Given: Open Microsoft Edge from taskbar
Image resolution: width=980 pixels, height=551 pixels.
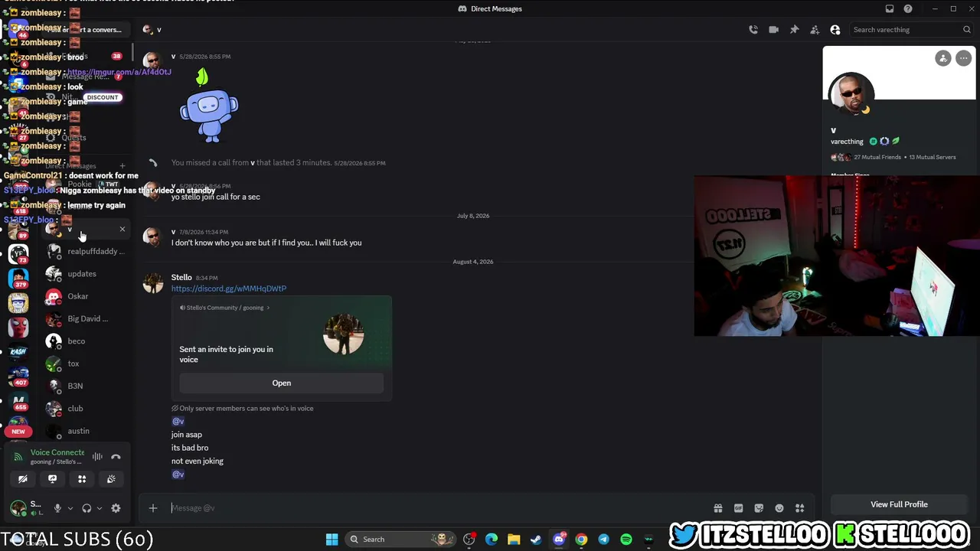Looking at the screenshot, I should [x=492, y=540].
